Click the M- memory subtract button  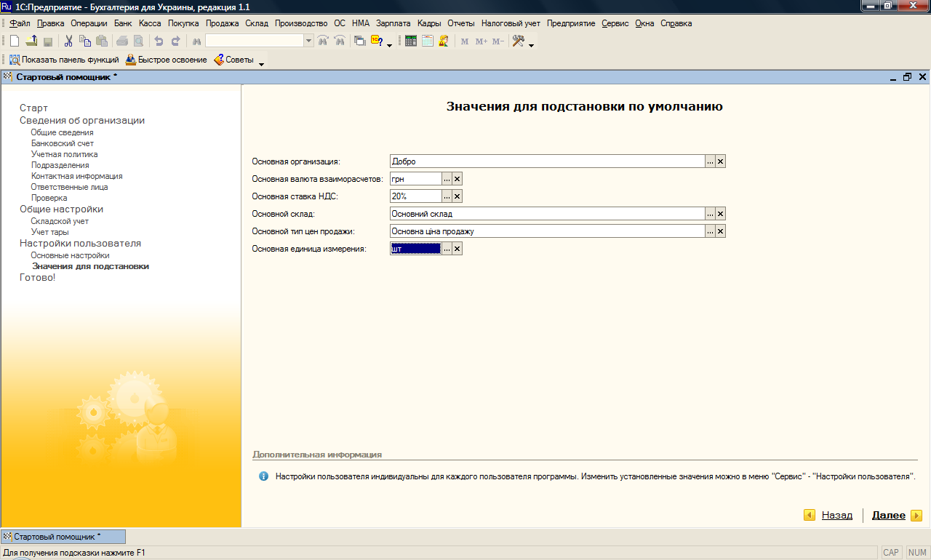(498, 41)
